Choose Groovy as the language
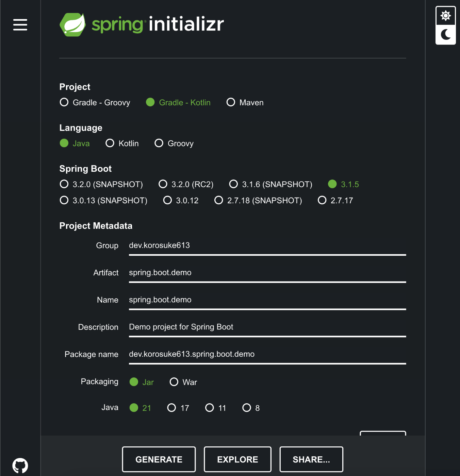 (174, 143)
